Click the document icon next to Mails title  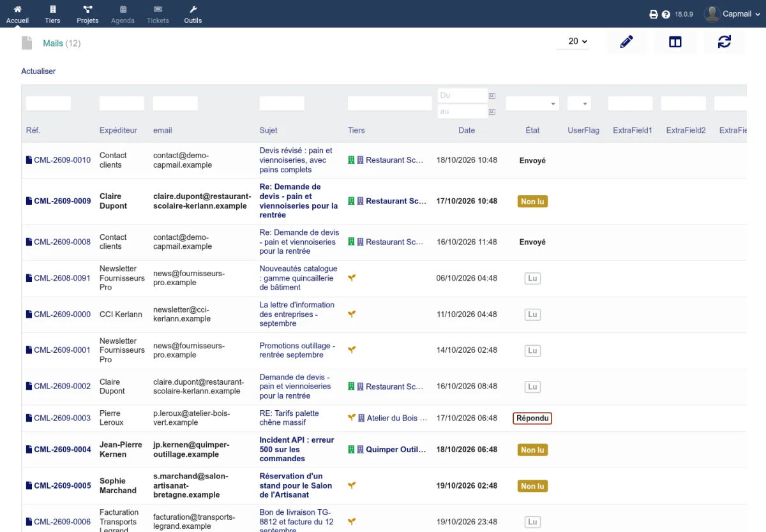coord(27,43)
